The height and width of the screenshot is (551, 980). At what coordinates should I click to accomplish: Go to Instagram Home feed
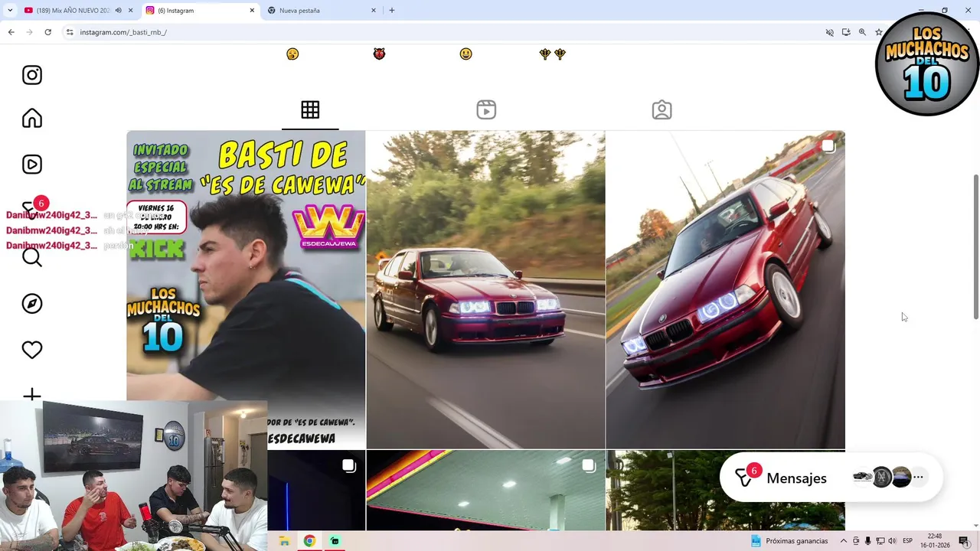point(32,119)
